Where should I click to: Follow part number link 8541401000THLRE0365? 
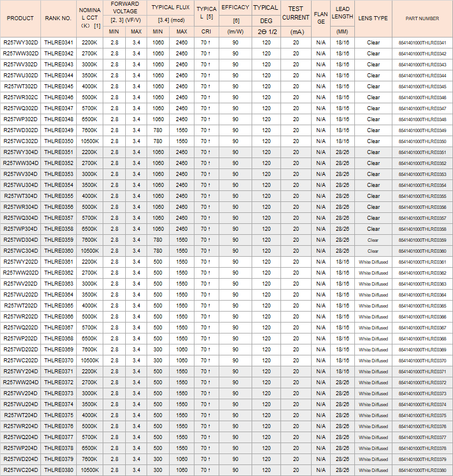pyautogui.click(x=422, y=306)
